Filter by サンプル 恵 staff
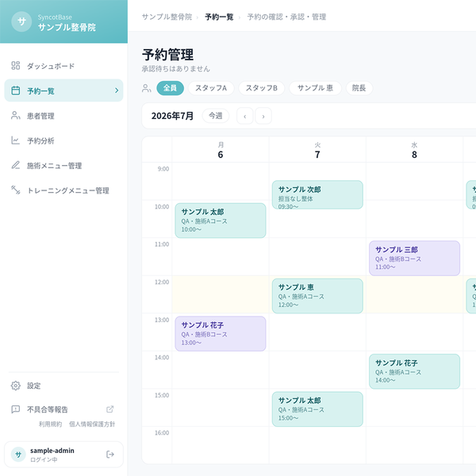The height and width of the screenshot is (476, 476). [315, 88]
